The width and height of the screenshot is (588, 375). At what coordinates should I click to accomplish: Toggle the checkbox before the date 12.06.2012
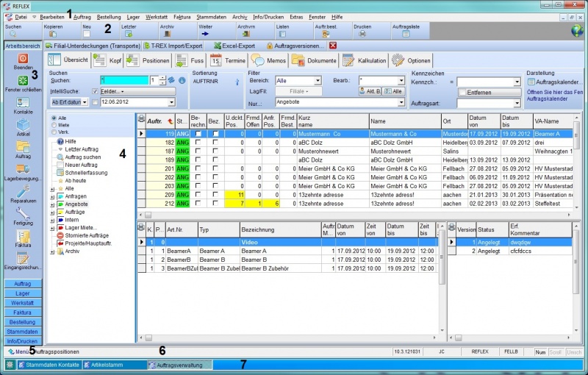coord(95,102)
